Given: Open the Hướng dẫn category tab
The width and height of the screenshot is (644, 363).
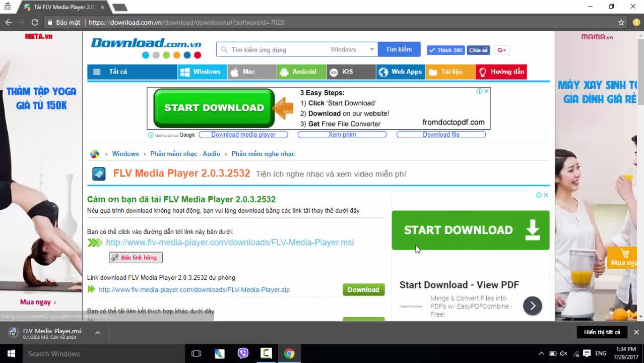Looking at the screenshot, I should [501, 72].
